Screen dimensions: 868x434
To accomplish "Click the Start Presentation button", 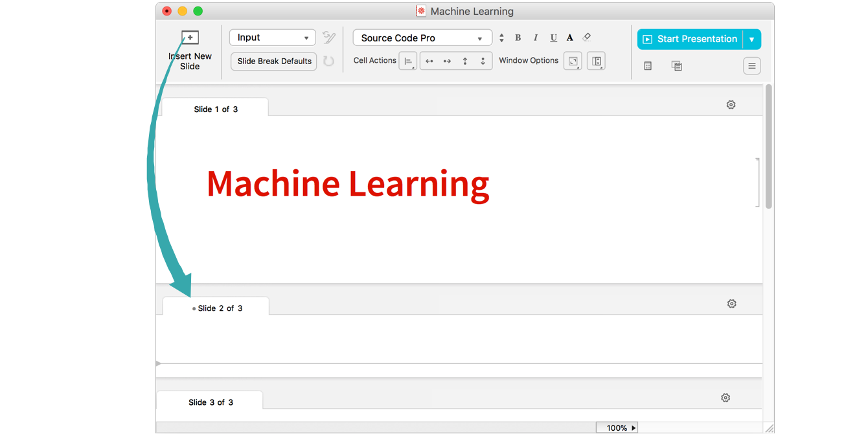I will coord(690,39).
